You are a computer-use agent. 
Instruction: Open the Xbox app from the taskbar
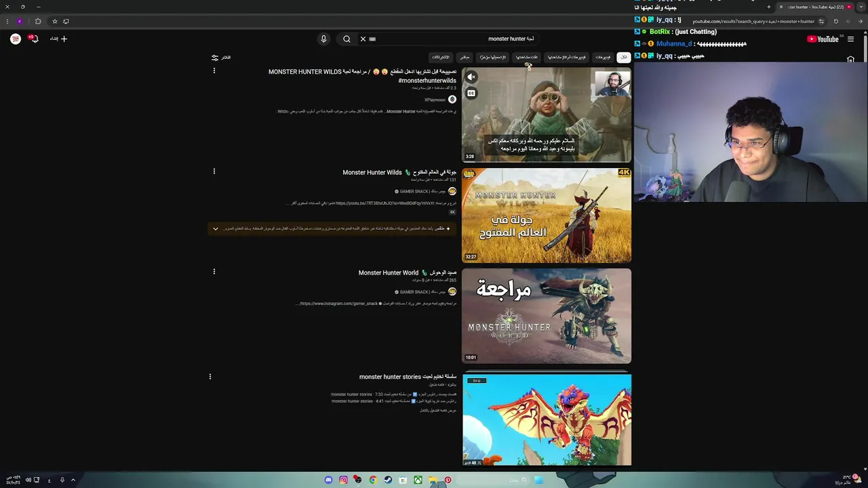(x=418, y=480)
